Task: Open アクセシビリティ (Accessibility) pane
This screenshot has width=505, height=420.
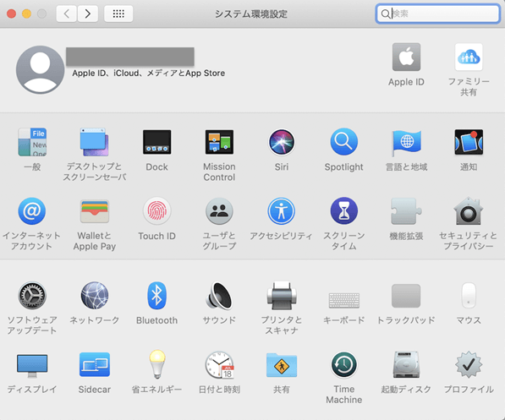Action: point(282,211)
